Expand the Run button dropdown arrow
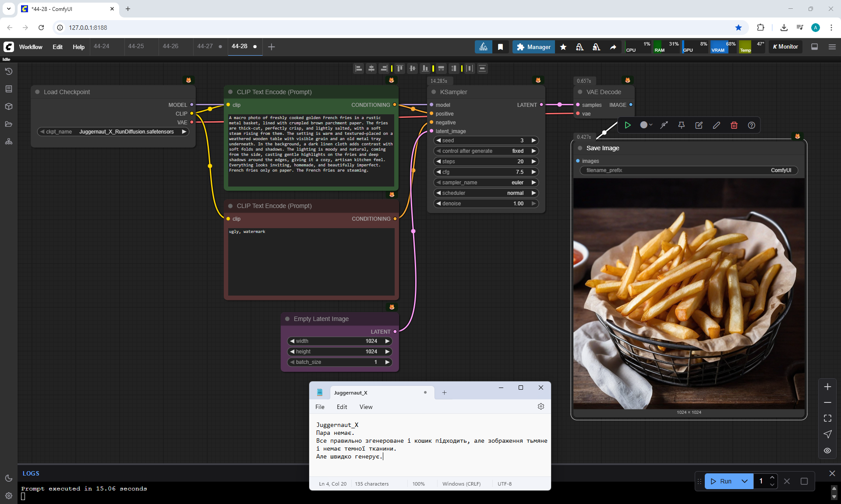Image resolution: width=841 pixels, height=504 pixels. click(x=745, y=481)
